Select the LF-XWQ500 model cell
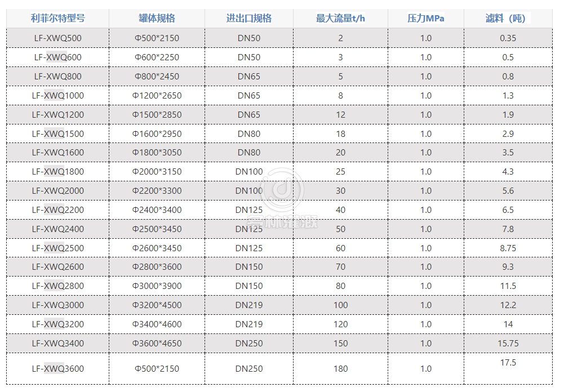The height and width of the screenshot is (392, 564). click(57, 38)
